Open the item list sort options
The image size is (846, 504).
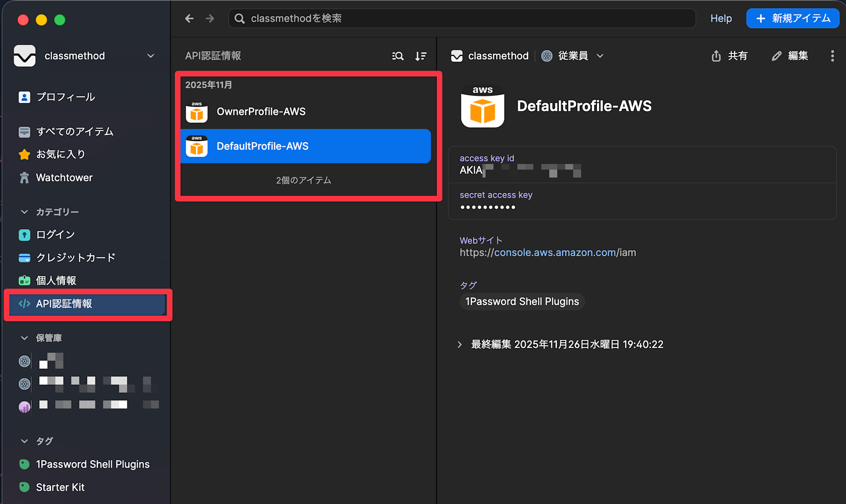pyautogui.click(x=420, y=55)
